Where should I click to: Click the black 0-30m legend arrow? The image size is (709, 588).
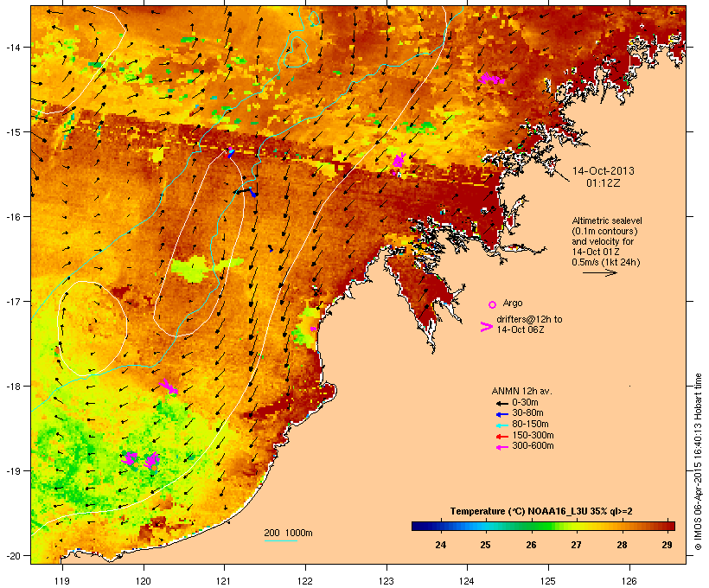(x=501, y=403)
